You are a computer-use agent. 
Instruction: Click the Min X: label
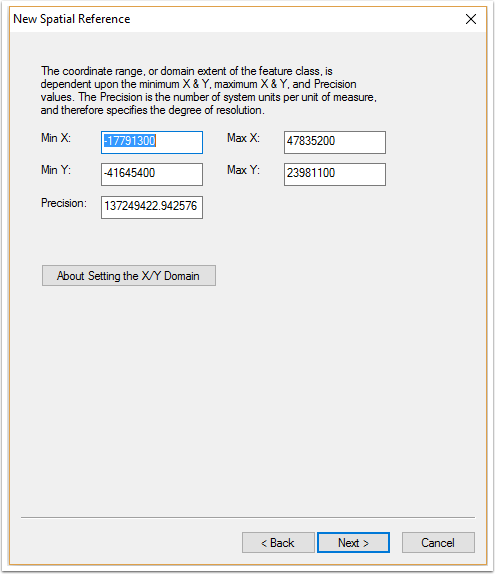(x=56, y=138)
